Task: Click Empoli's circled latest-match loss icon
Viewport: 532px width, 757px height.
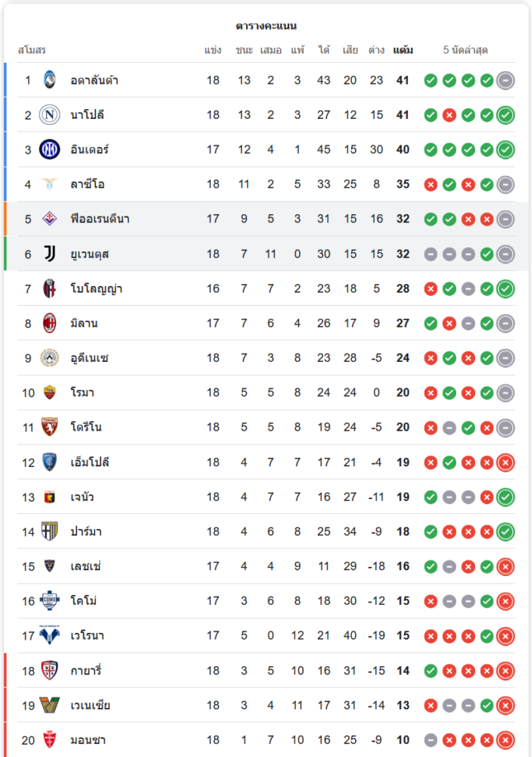Action: pos(506,463)
